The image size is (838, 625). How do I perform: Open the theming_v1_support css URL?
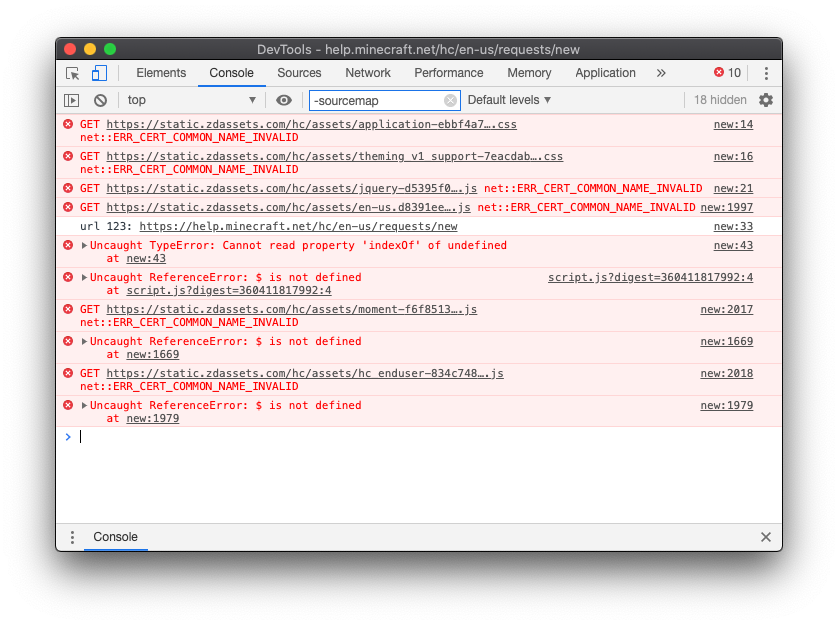tap(335, 157)
